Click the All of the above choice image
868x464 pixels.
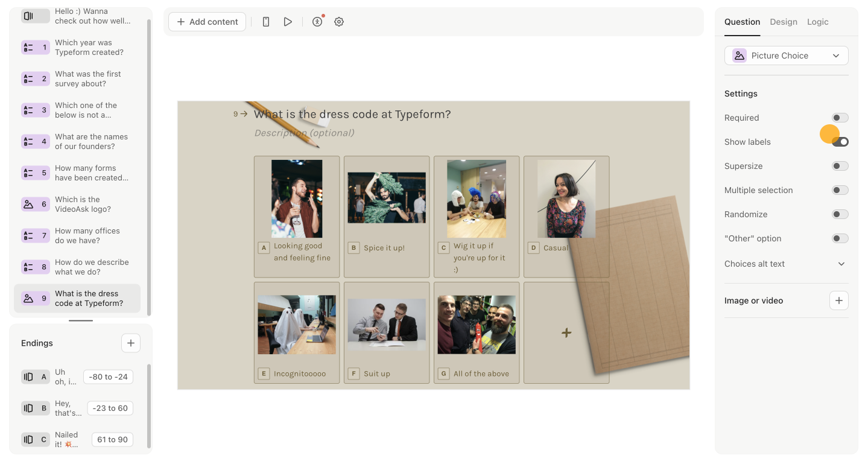(x=477, y=325)
